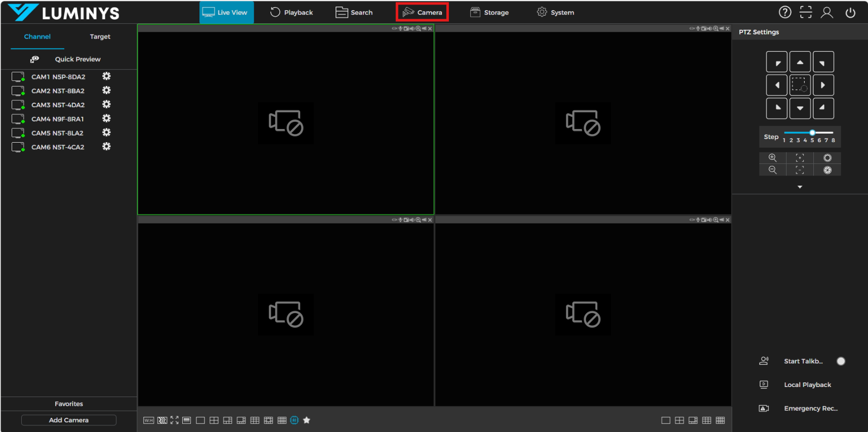This screenshot has height=432, width=868.
Task: Click the PTZ zoom in magnifier
Action: (x=772, y=158)
